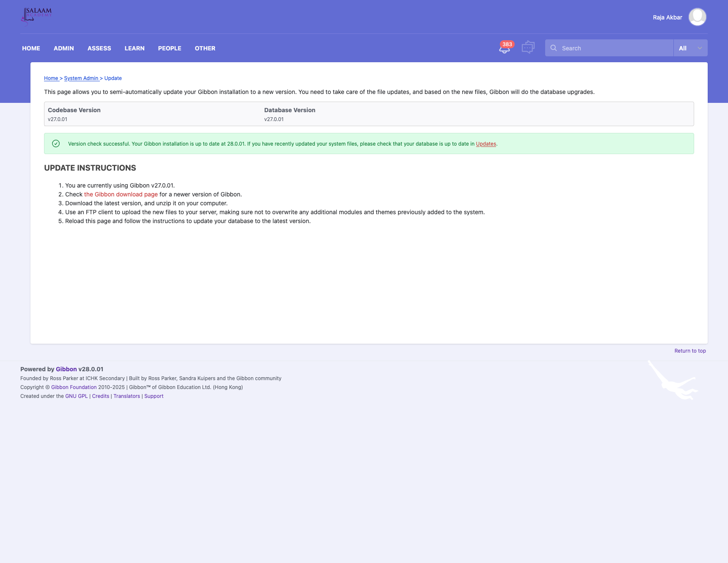Open Gibbon Foundation link

click(74, 387)
